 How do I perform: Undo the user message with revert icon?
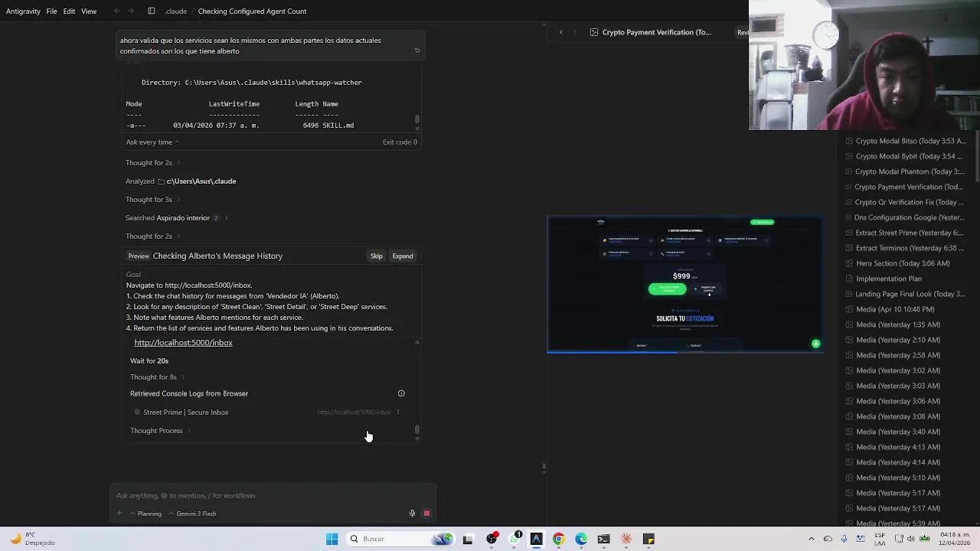point(417,51)
